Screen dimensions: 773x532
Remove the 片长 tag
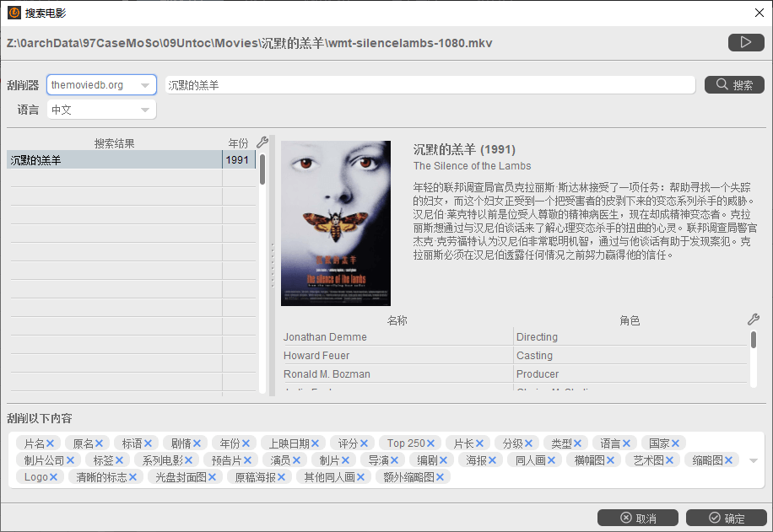(x=479, y=443)
